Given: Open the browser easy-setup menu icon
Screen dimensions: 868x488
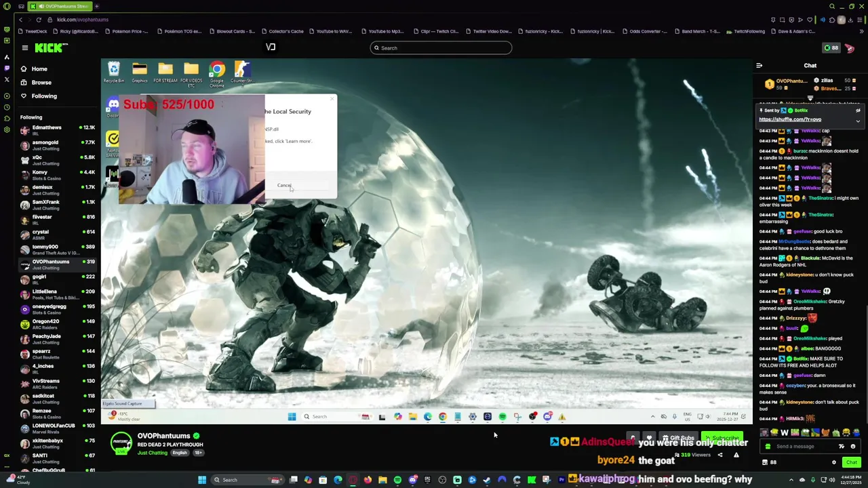Looking at the screenshot, I should [861, 20].
